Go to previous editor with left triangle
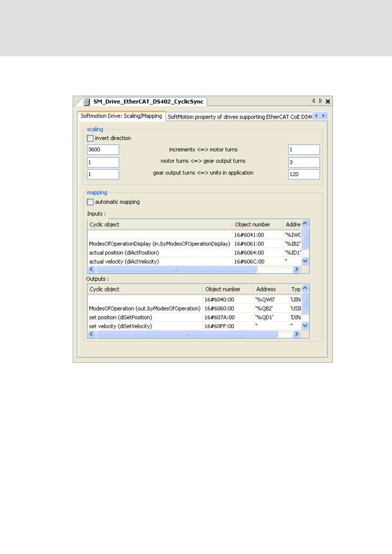The height and width of the screenshot is (554, 392). [313, 101]
